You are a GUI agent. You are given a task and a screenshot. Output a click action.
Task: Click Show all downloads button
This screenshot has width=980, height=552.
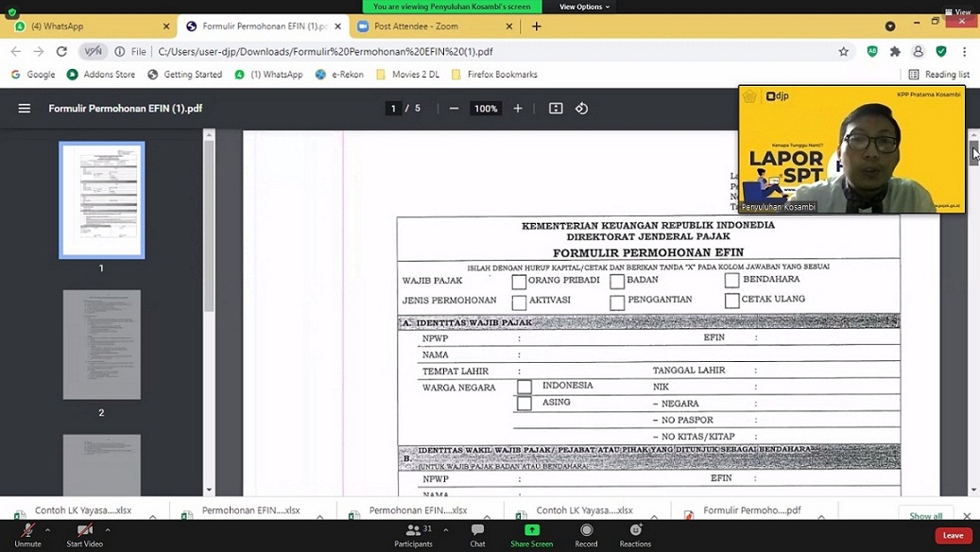tap(925, 516)
